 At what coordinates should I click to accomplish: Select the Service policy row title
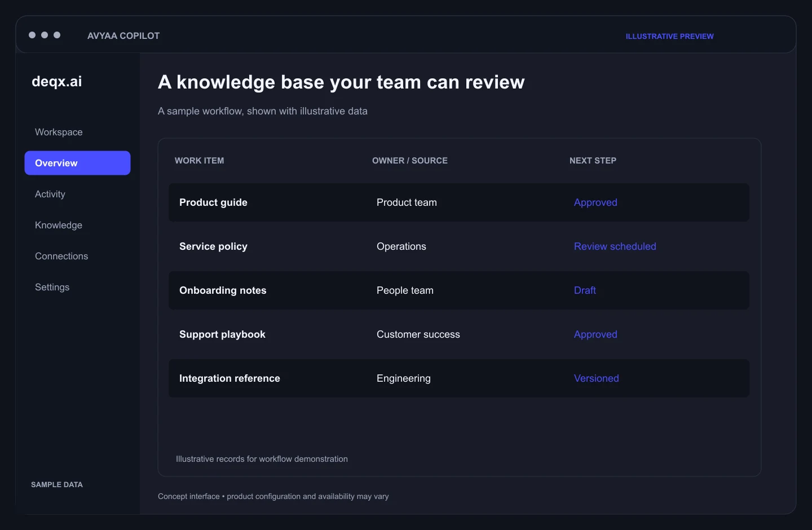click(x=213, y=246)
